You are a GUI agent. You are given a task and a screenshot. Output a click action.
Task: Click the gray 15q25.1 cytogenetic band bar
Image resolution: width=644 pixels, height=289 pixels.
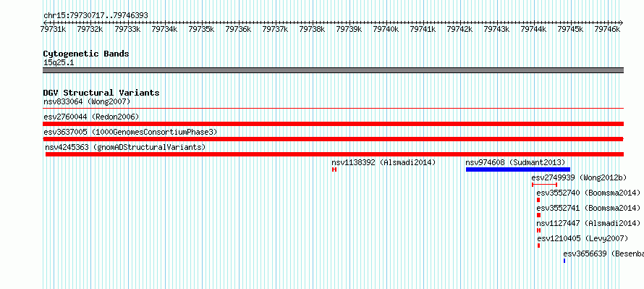[x=333, y=70]
